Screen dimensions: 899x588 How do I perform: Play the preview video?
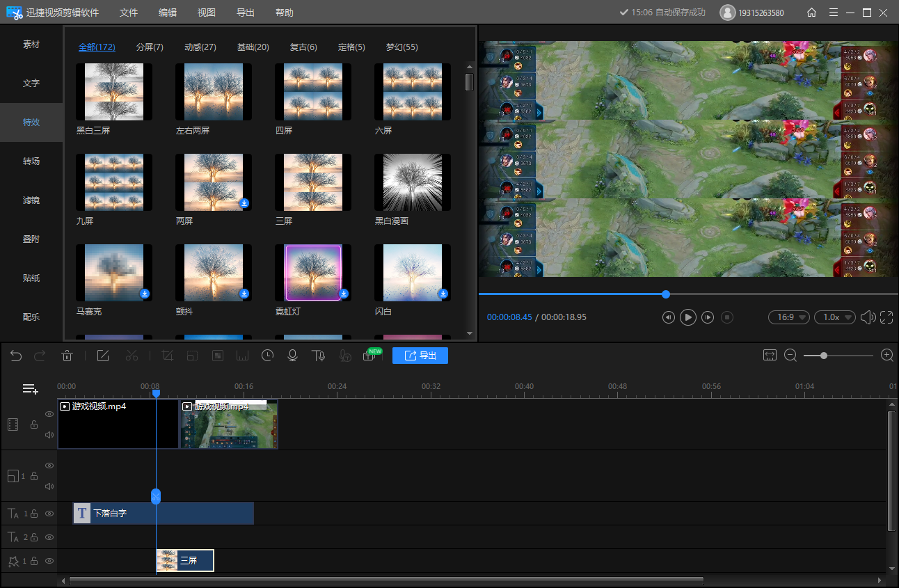pyautogui.click(x=687, y=317)
